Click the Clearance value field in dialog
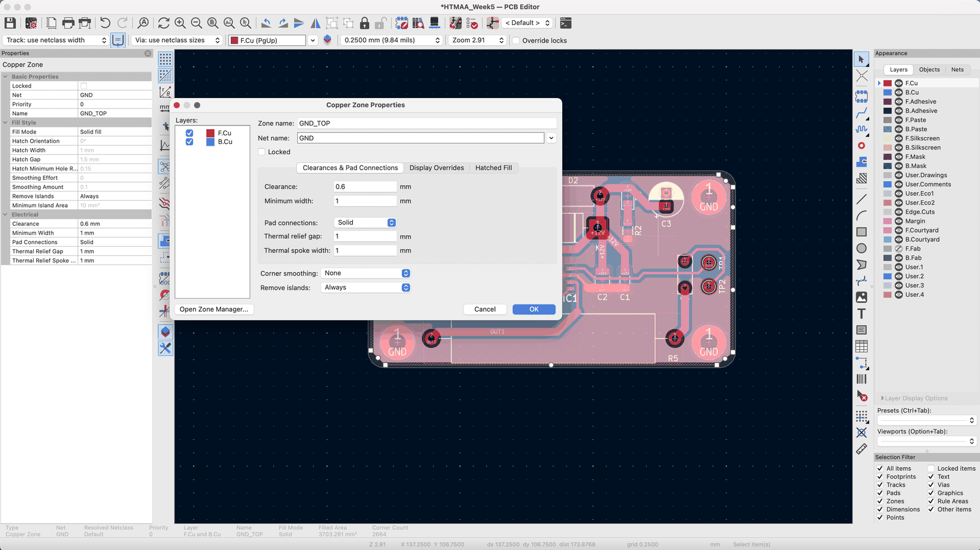This screenshot has width=980, height=550. [x=365, y=187]
